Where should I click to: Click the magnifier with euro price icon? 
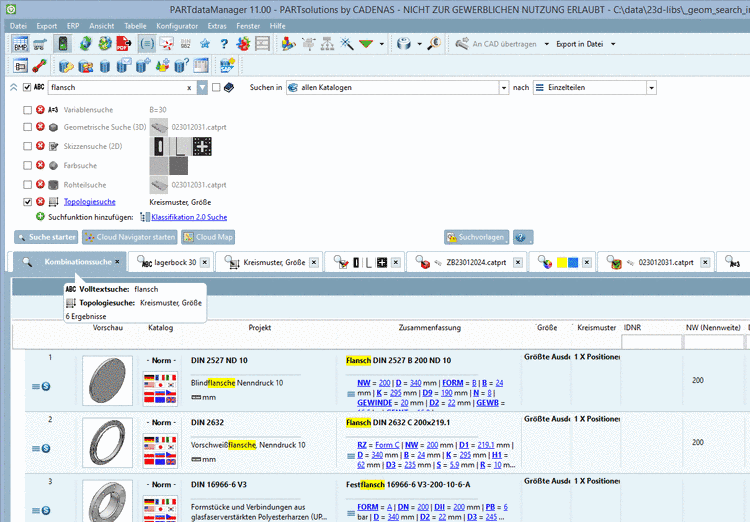(x=434, y=44)
